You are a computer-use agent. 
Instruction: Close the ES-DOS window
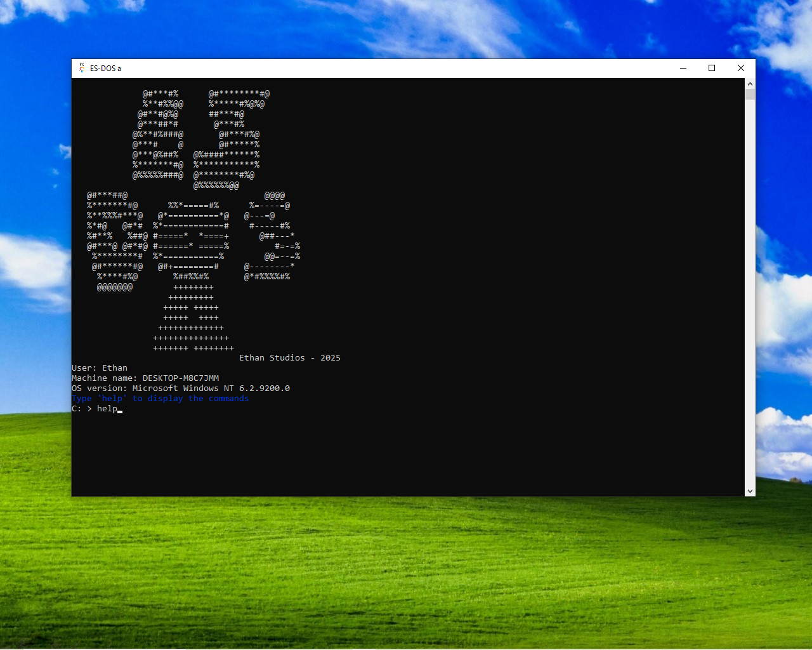click(741, 68)
